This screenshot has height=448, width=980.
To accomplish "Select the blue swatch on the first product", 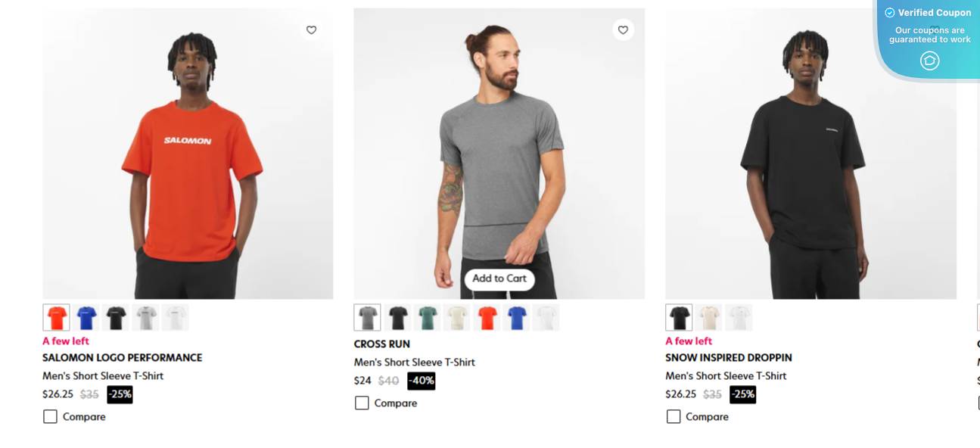I will 86,317.
